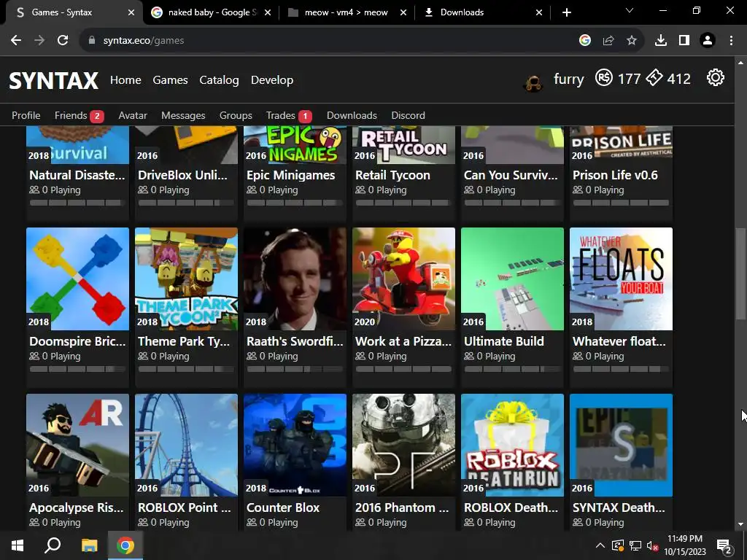Image resolution: width=747 pixels, height=560 pixels.
Task: Switch to the Downloads tab
Action: 483,12
